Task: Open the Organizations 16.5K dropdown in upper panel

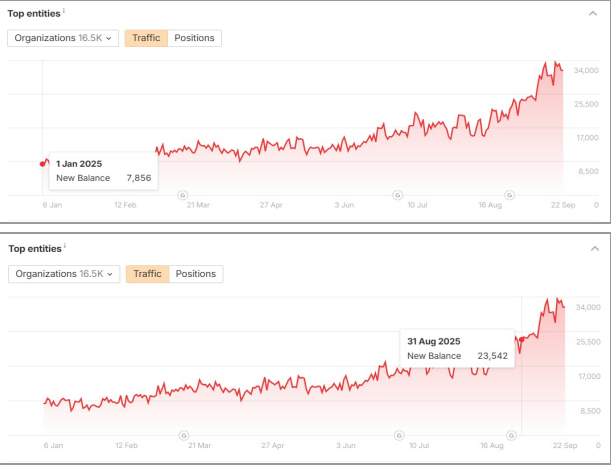Action: [x=63, y=38]
